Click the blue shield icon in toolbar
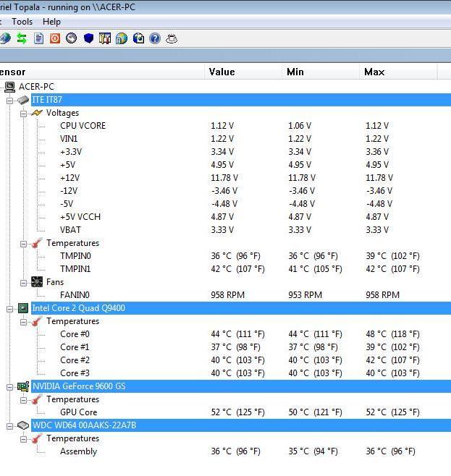 click(88, 38)
